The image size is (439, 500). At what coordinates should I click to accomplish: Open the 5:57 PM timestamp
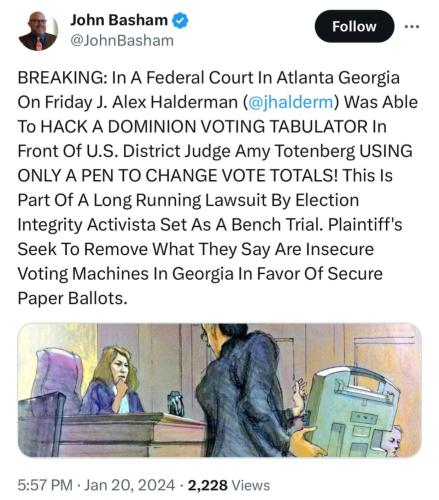click(x=45, y=485)
